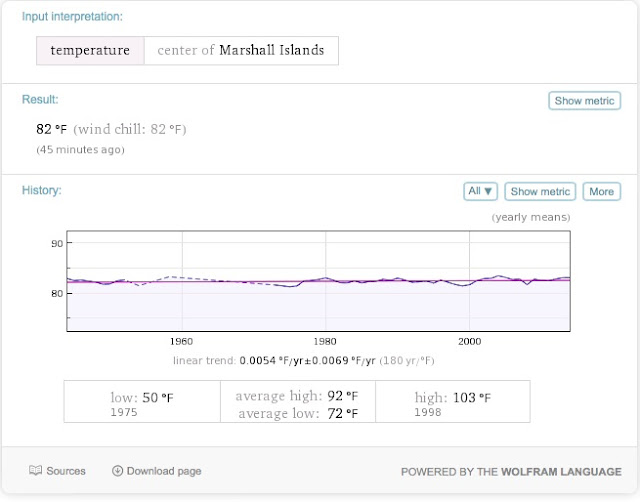Image resolution: width=640 pixels, height=502 pixels.
Task: Click the Download page link
Action: [x=164, y=471]
